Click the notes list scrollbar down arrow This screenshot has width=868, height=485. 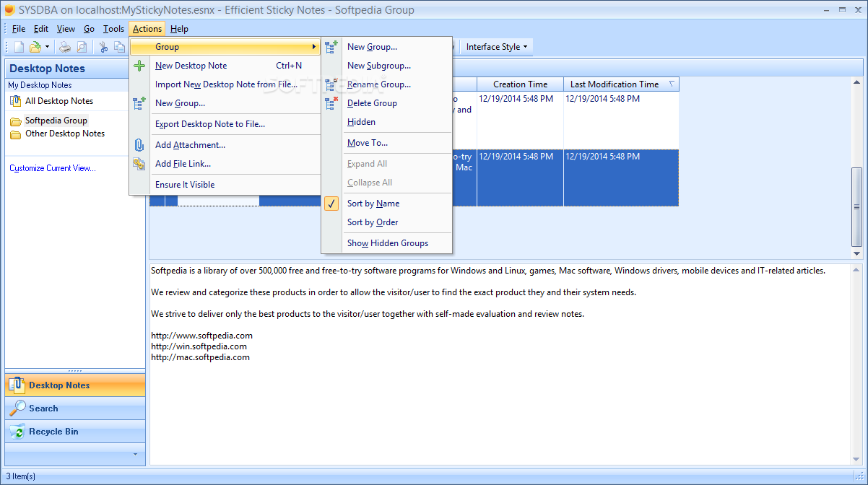857,254
